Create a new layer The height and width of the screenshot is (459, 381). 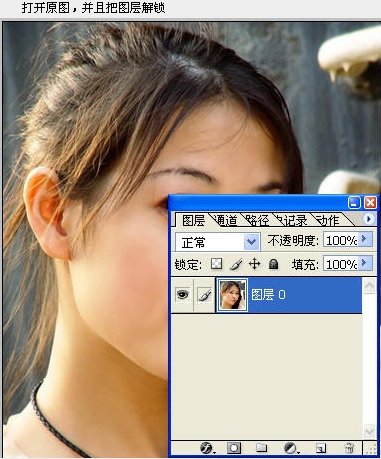320,448
